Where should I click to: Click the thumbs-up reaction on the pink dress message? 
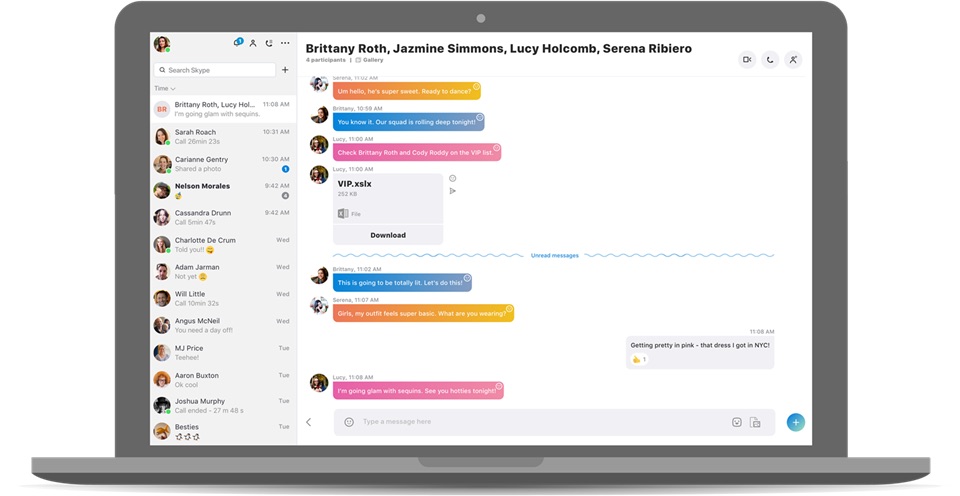(639, 359)
